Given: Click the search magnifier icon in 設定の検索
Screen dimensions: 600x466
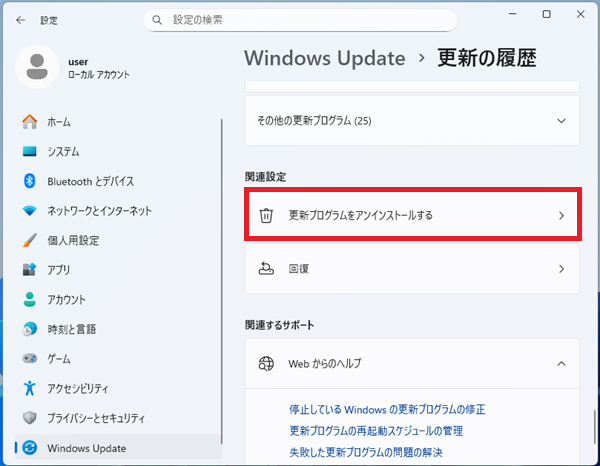Looking at the screenshot, I should [156, 20].
